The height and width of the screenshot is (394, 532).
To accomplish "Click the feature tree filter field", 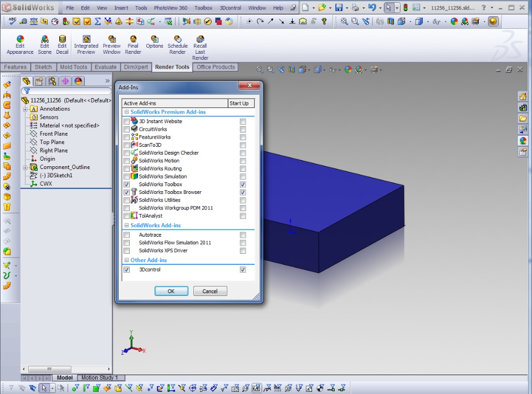I will (66, 91).
